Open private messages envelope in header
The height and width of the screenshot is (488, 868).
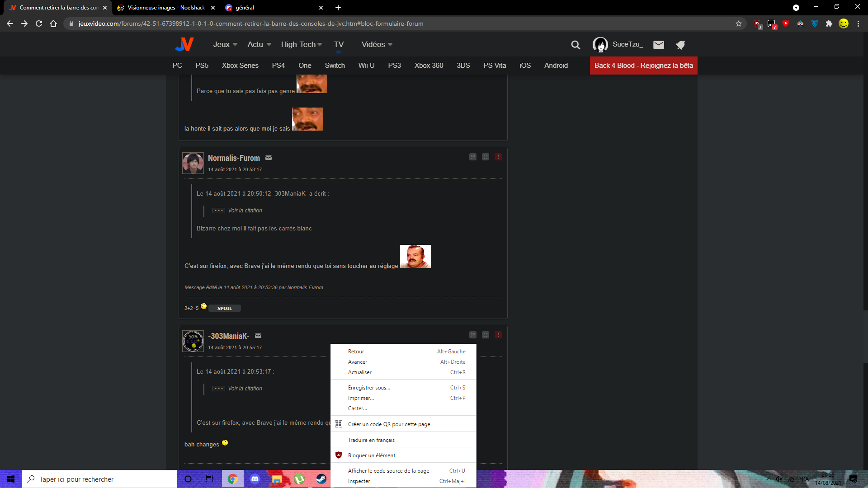(659, 44)
